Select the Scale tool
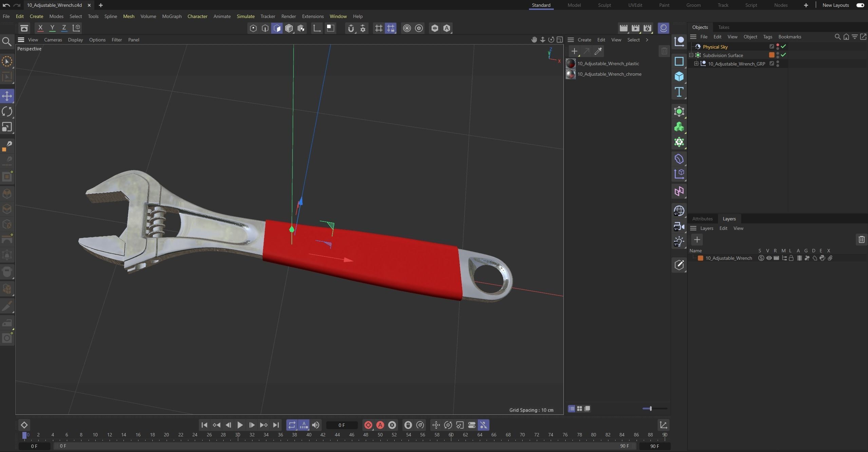Screen dimensions: 868x452 pyautogui.click(x=7, y=127)
